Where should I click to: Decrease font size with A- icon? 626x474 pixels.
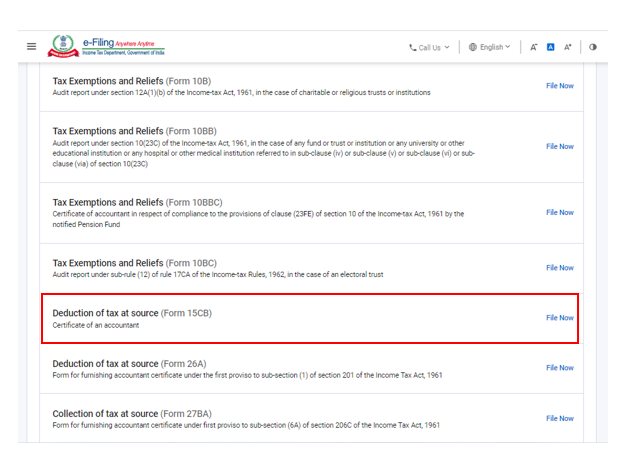[534, 47]
